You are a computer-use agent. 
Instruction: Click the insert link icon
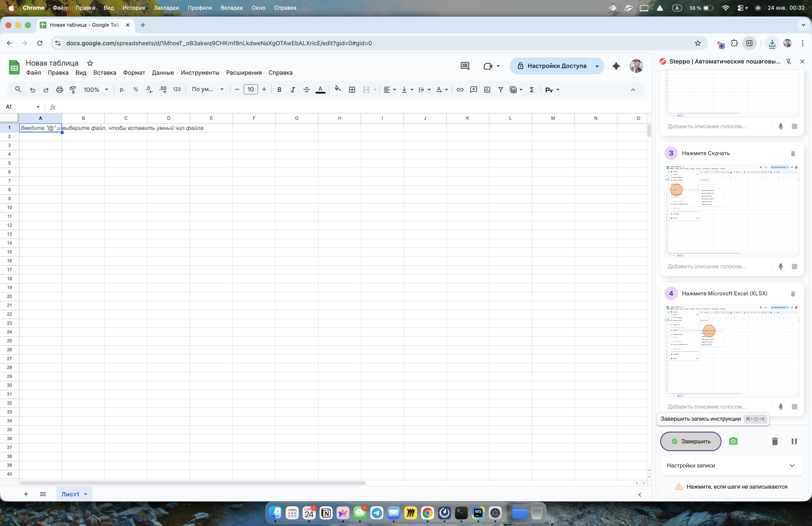pos(460,90)
